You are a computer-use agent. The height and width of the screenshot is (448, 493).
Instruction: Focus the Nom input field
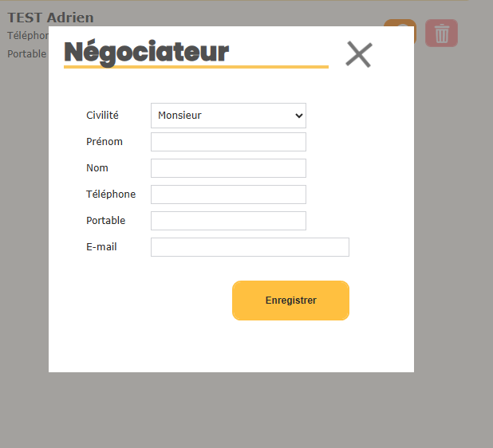coord(228,168)
